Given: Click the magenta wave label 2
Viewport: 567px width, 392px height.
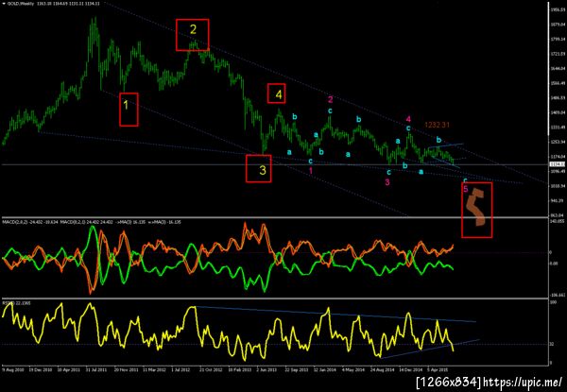Looking at the screenshot, I should tap(330, 100).
